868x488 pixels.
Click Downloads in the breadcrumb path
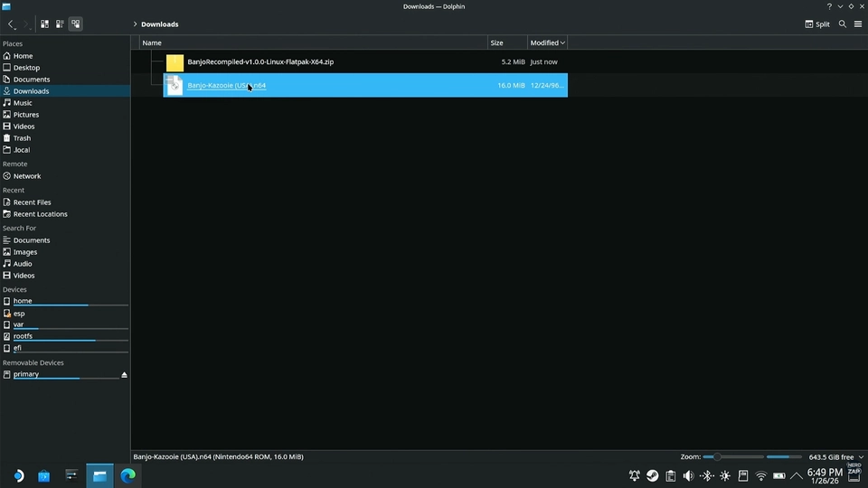159,24
